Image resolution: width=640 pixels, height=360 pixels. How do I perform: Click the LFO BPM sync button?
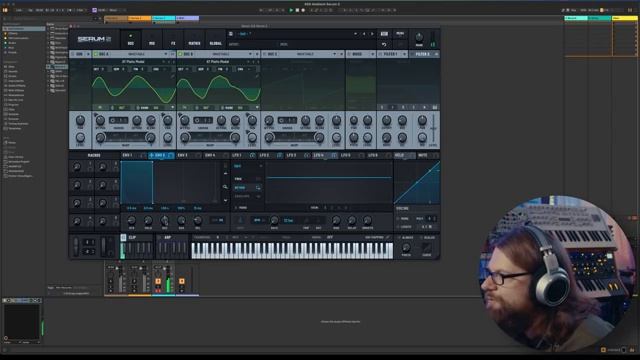pos(257,220)
